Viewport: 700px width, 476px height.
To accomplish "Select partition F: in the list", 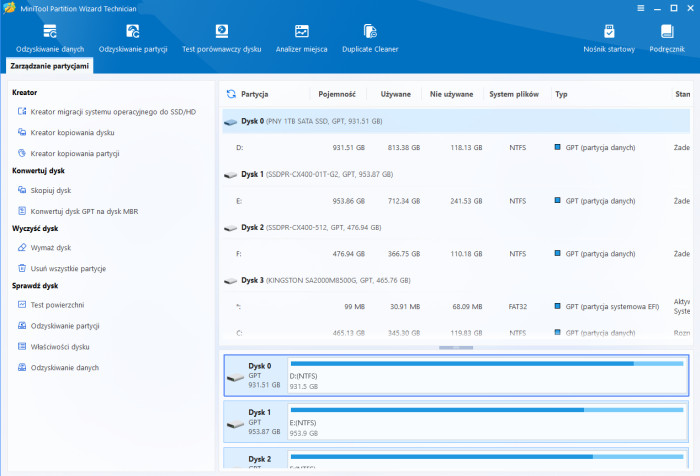I will (456, 254).
